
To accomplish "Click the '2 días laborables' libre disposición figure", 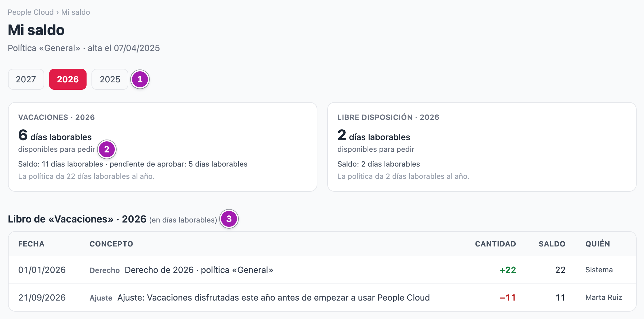I will (374, 136).
